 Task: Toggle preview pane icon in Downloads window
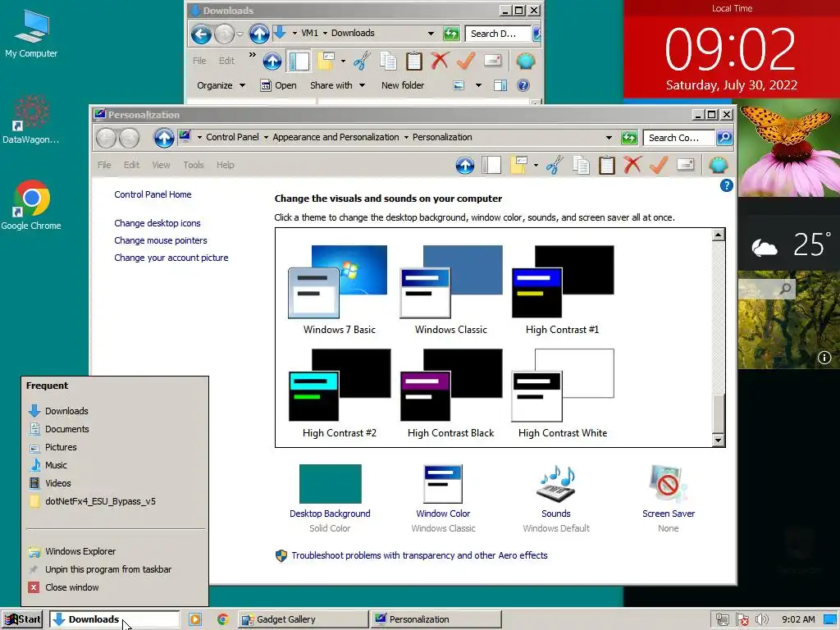click(x=500, y=85)
